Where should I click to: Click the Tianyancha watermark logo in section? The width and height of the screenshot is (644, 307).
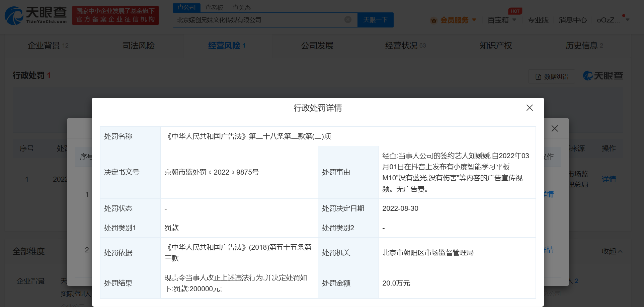pos(603,76)
